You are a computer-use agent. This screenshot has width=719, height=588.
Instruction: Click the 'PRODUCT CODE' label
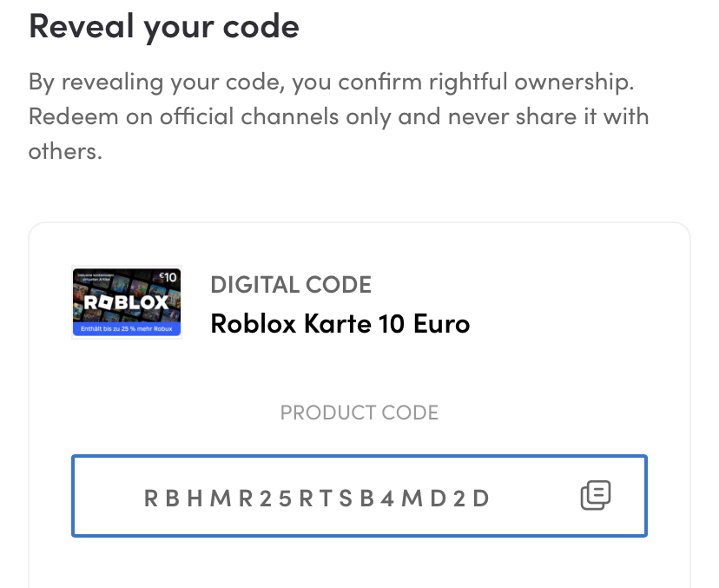(x=359, y=413)
